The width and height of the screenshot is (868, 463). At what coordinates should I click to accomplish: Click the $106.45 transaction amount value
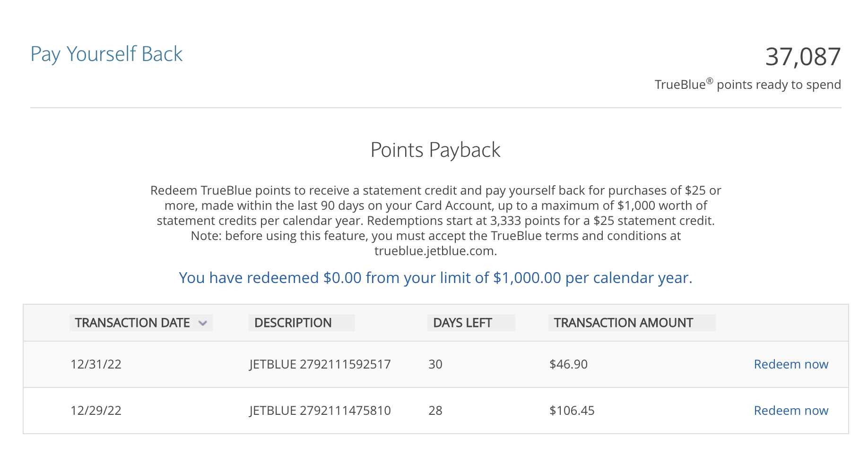(572, 411)
